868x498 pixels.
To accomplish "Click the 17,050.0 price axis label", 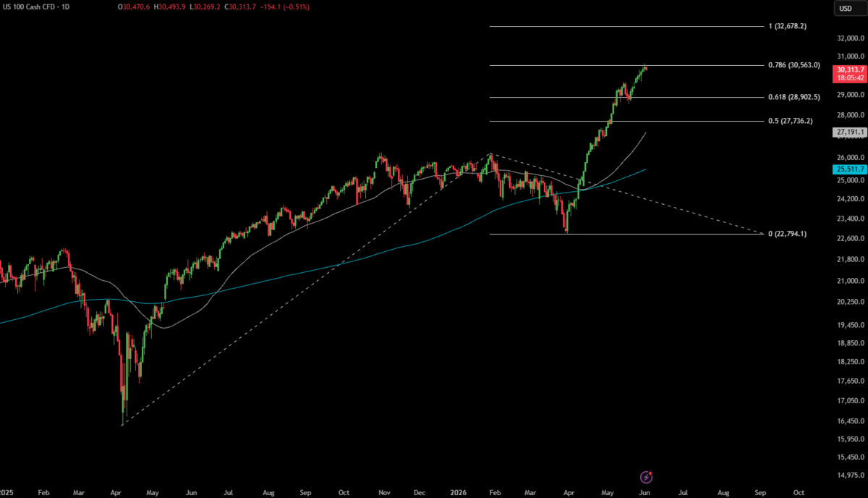I will tap(851, 401).
